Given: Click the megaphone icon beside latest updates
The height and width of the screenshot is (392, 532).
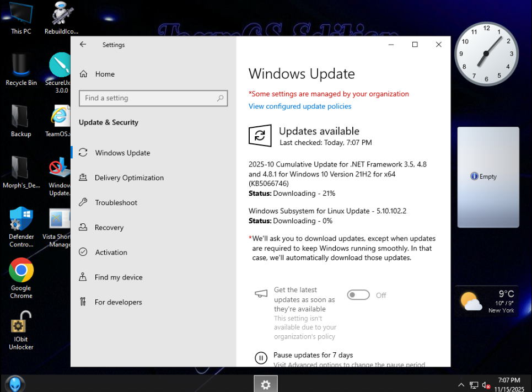Looking at the screenshot, I should coord(261,293).
